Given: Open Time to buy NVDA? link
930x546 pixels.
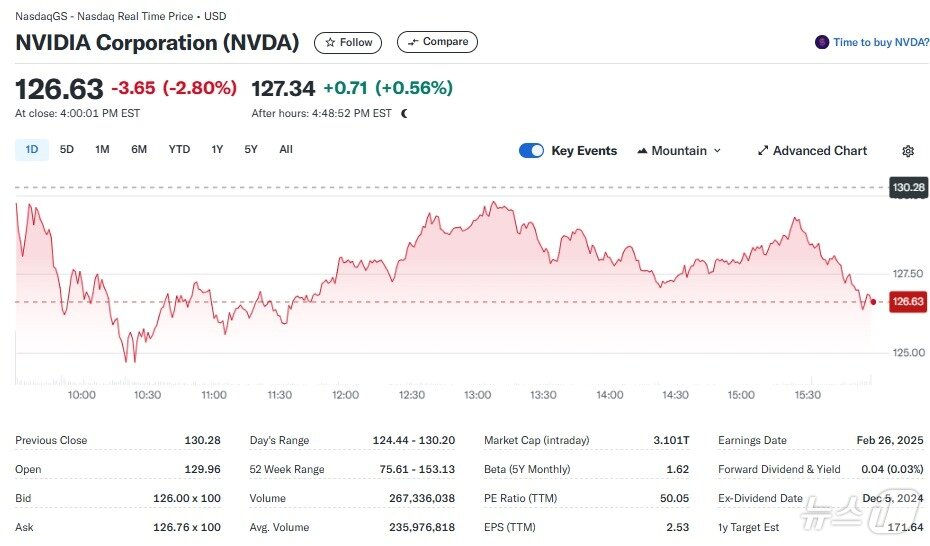Looking at the screenshot, I should point(881,42).
